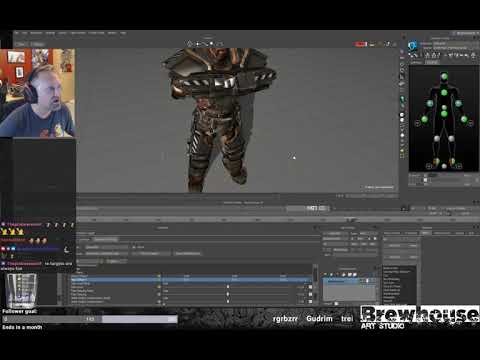The image size is (480, 360).
Task: Select the chest effector on the character figure
Action: pos(444,92)
